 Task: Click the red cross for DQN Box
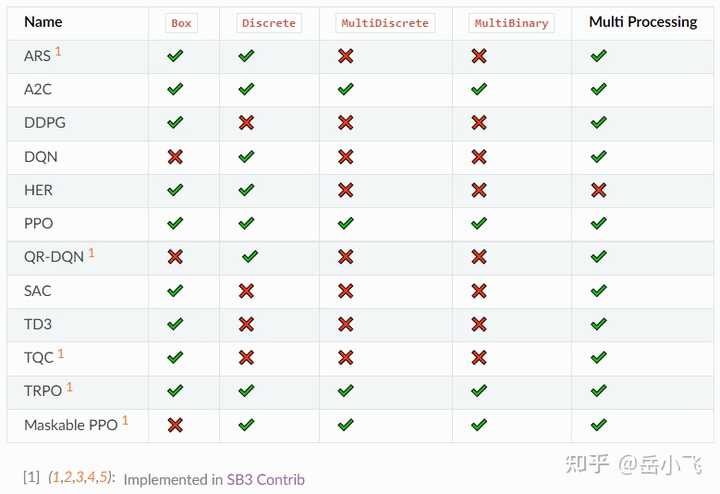pyautogui.click(x=175, y=157)
